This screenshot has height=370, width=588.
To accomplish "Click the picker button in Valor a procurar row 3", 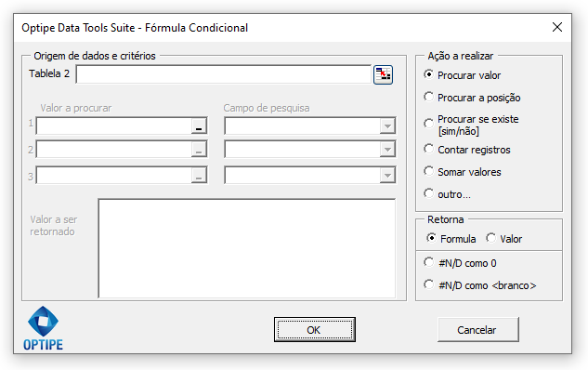I will [199, 176].
